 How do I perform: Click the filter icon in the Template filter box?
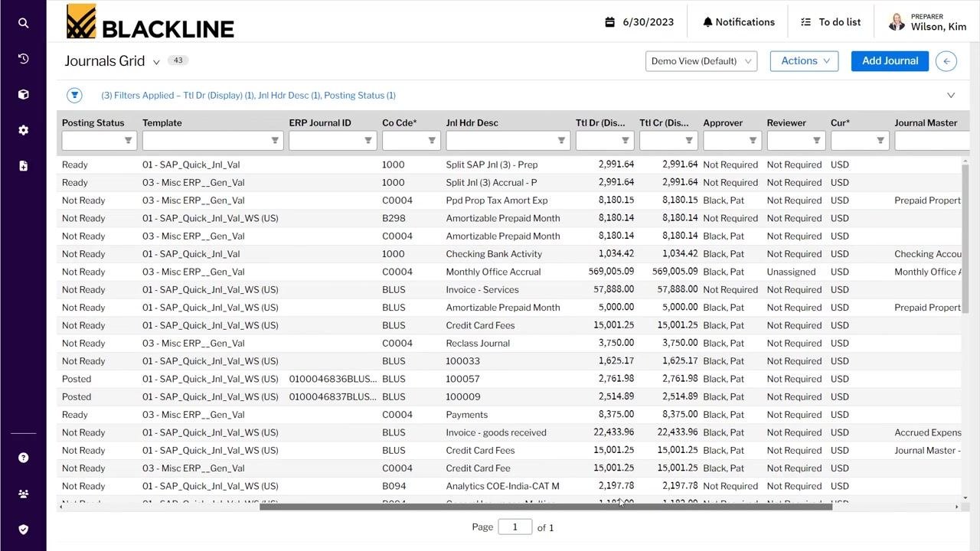click(275, 141)
